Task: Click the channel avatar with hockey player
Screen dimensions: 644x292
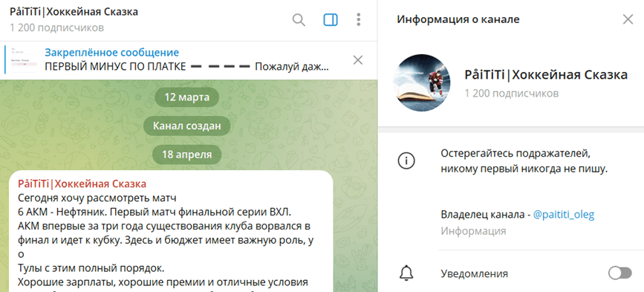Action: coord(422,82)
